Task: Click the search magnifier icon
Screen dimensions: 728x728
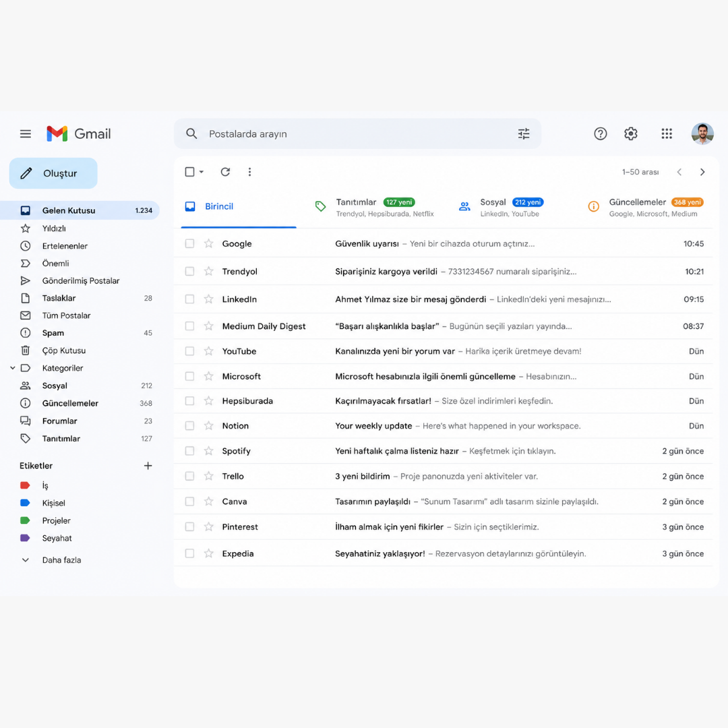Action: (191, 133)
